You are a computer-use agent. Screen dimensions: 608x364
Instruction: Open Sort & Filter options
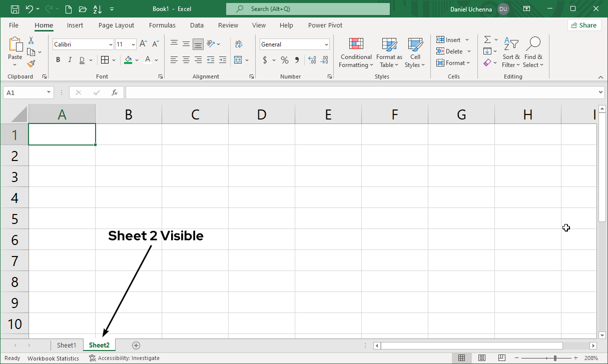pyautogui.click(x=511, y=52)
